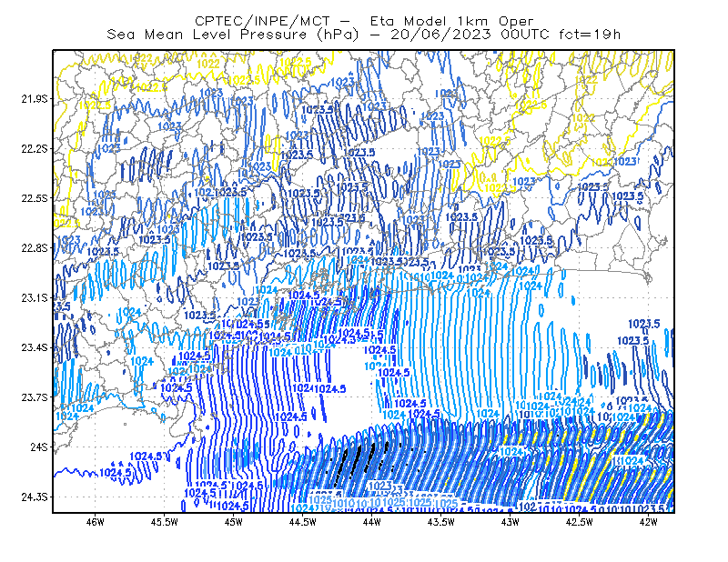This screenshot has height=562, width=728.
Task: Select the 42W longitude tick label
Action: point(649,522)
